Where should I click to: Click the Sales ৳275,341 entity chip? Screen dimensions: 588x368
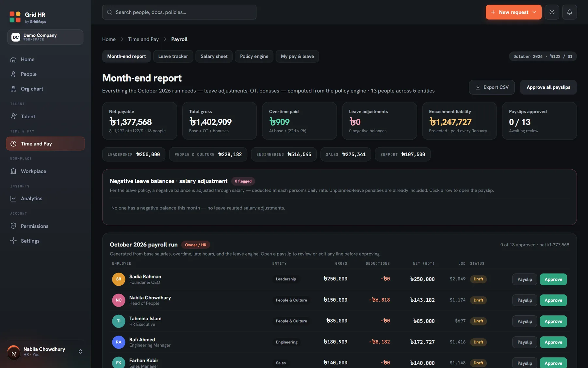[346, 155]
